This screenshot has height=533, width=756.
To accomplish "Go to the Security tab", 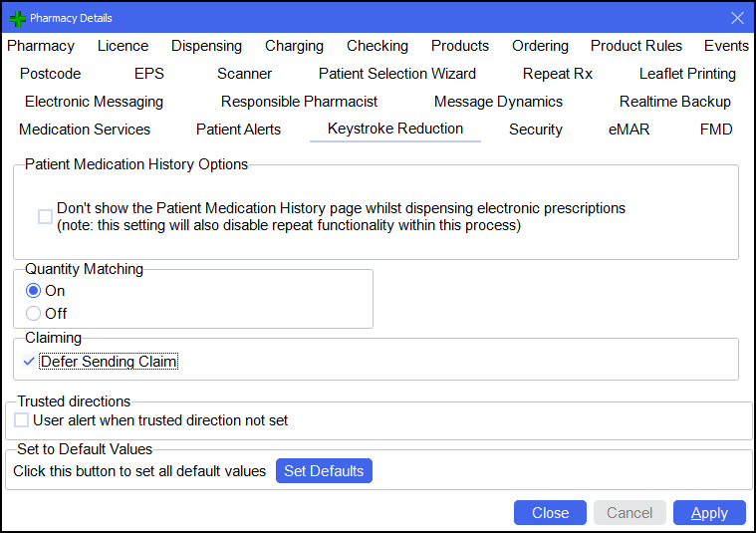I will [536, 130].
